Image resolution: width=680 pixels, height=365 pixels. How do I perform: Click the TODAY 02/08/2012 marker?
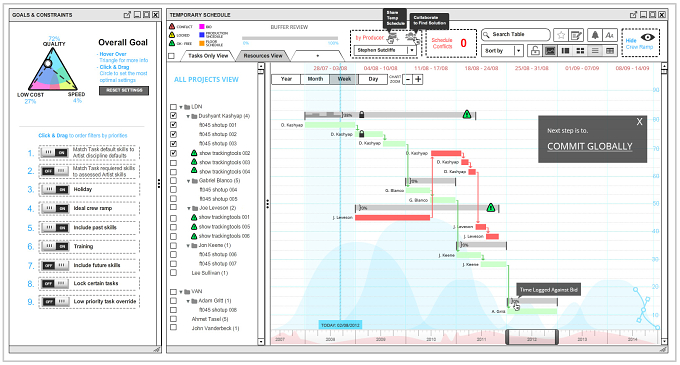coord(340,325)
